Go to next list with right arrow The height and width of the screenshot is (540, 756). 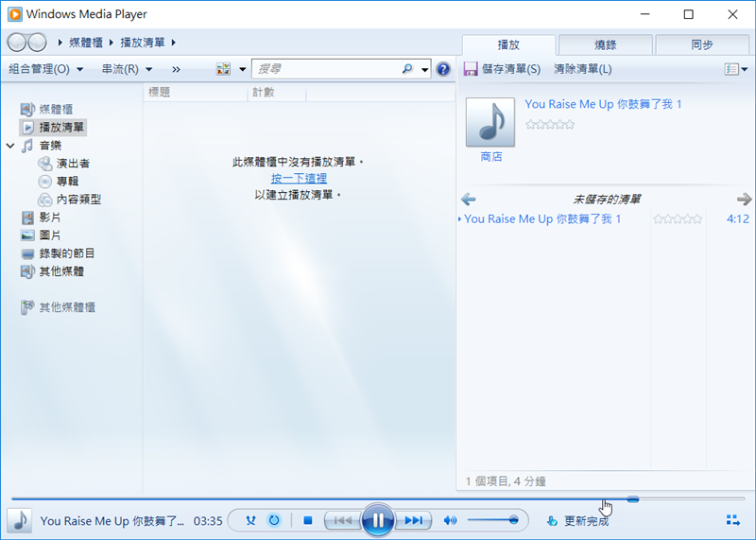[744, 199]
